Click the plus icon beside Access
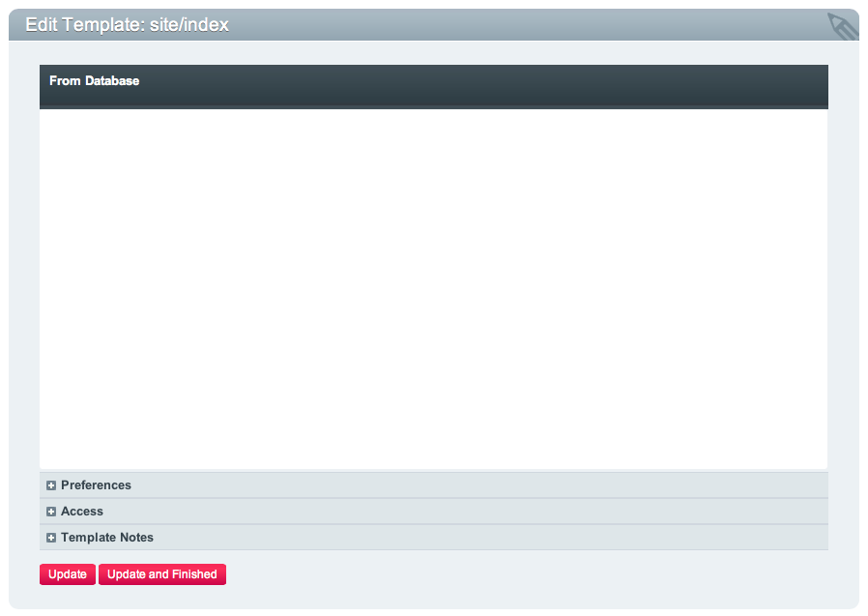The image size is (868, 616). pos(51,512)
